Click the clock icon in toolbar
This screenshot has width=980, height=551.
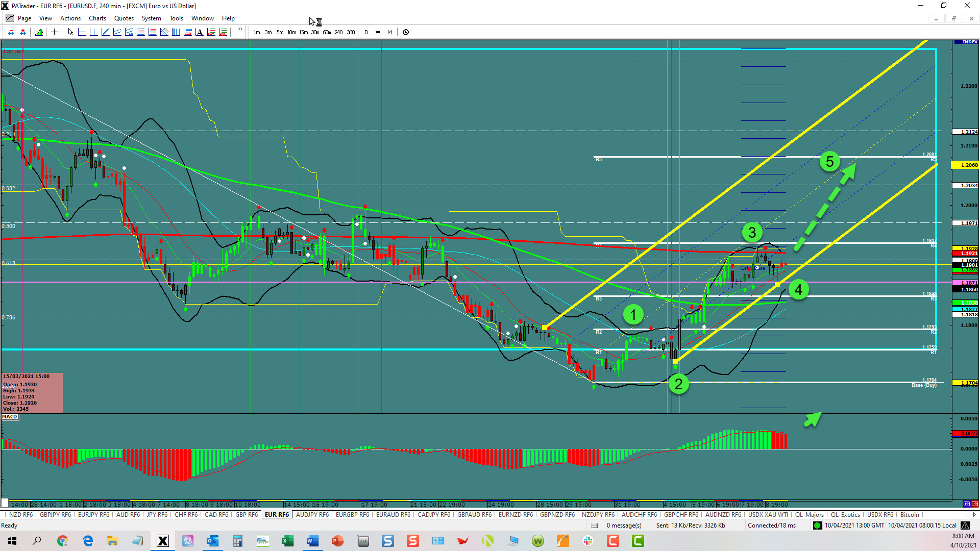pyautogui.click(x=406, y=32)
